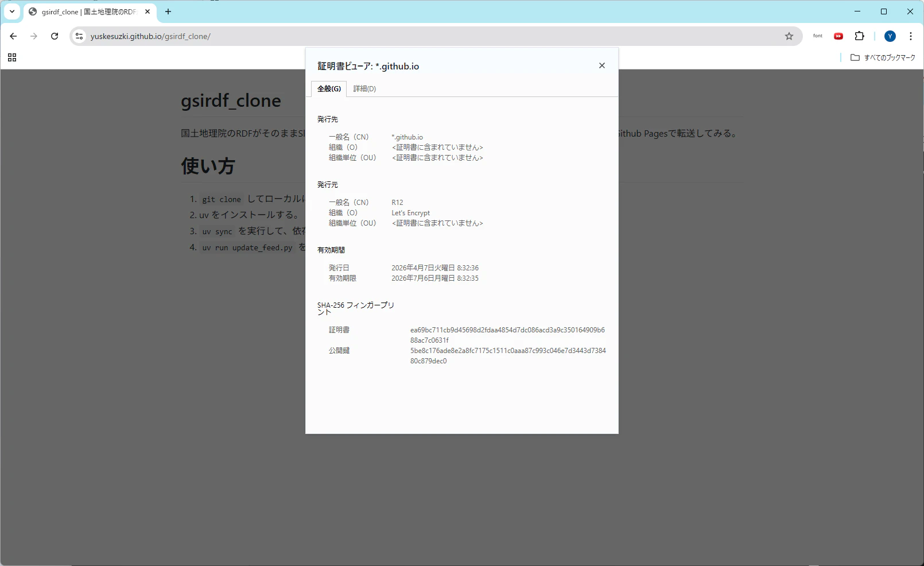Screen dimensions: 924x566
Task: Click the 公開鍵 label
Action: [x=339, y=351]
